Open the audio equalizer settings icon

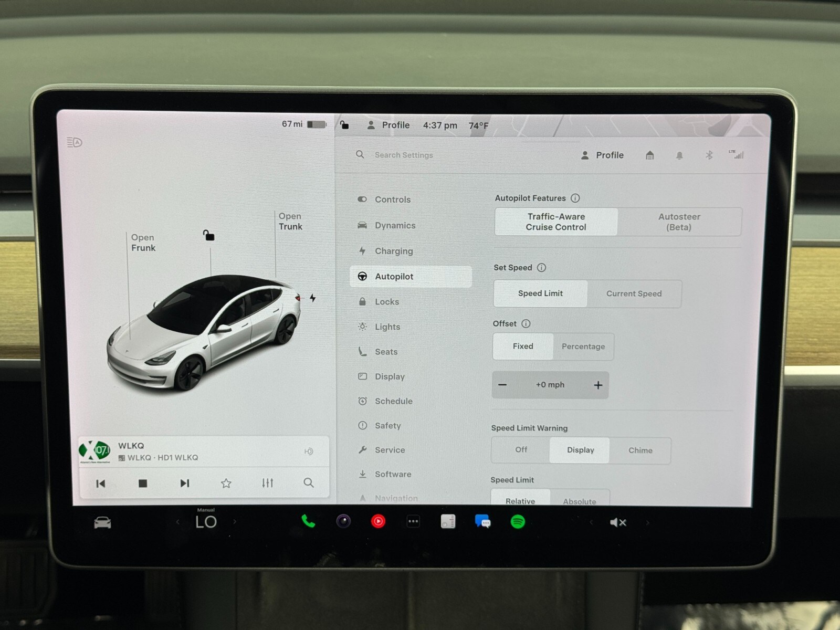pyautogui.click(x=267, y=483)
